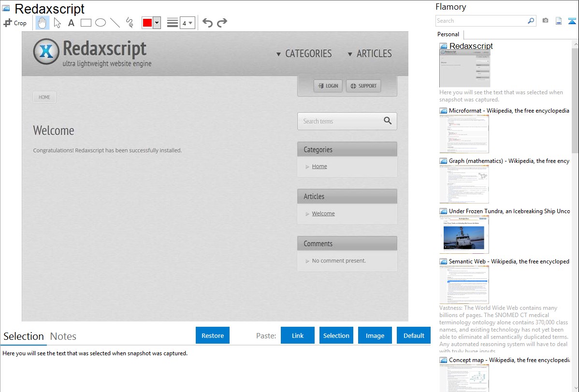This screenshot has height=392, width=579.
Task: Click the webpage search magnifier icon
Action: pyautogui.click(x=388, y=120)
